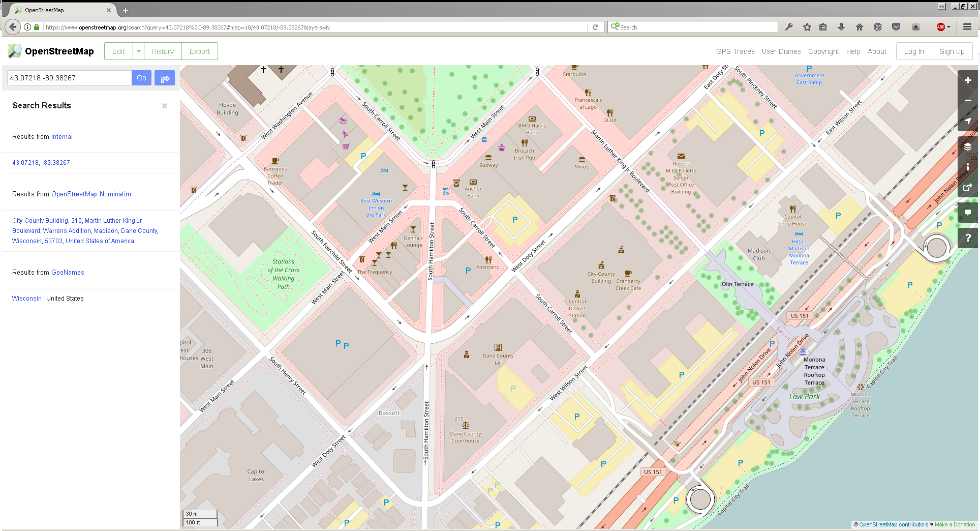
Task: Zoom in on the map
Action: (968, 80)
